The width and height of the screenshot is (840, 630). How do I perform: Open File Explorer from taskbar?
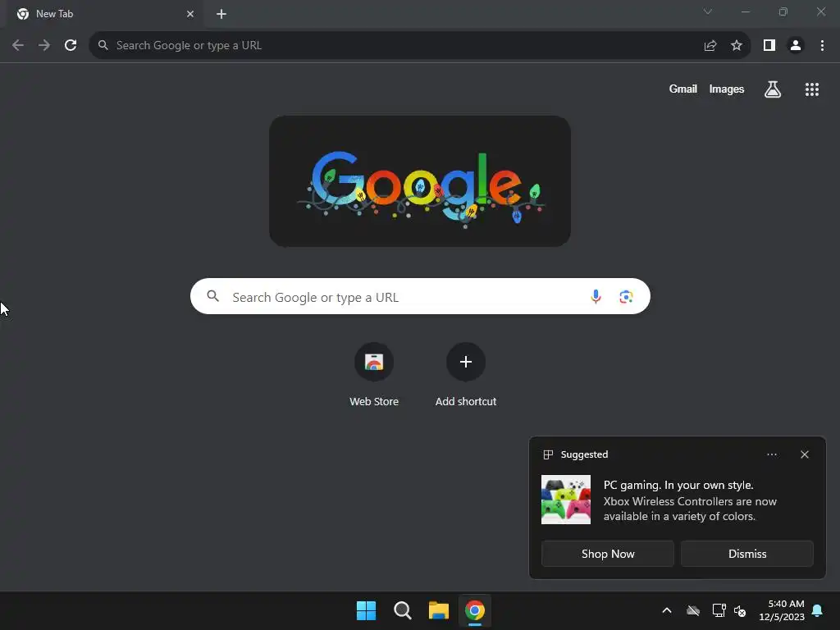(x=438, y=610)
